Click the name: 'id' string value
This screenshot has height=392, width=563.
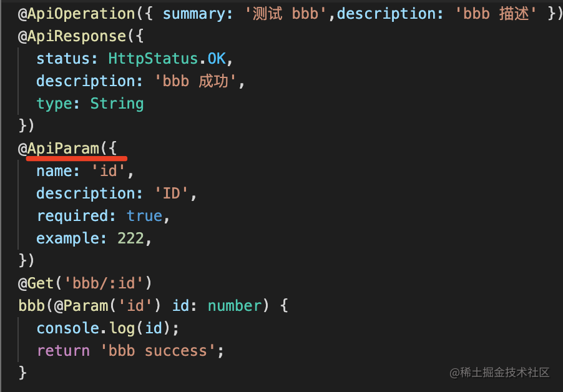pos(109,171)
